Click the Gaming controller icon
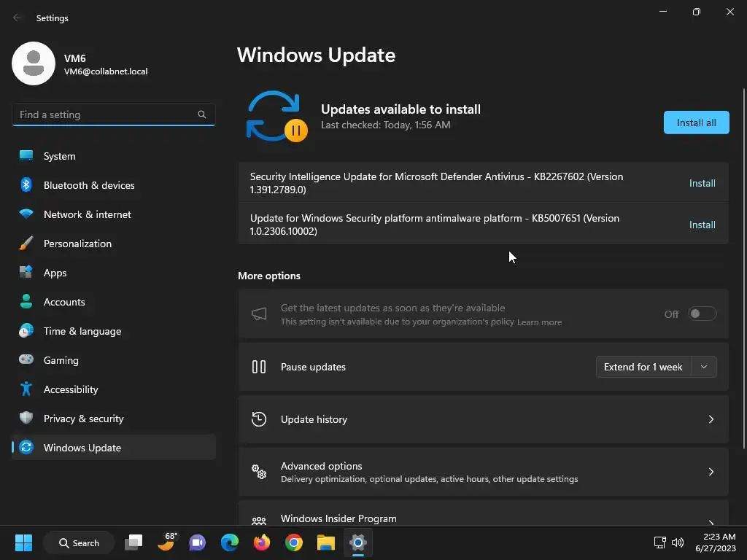This screenshot has width=747, height=560. pos(26,359)
